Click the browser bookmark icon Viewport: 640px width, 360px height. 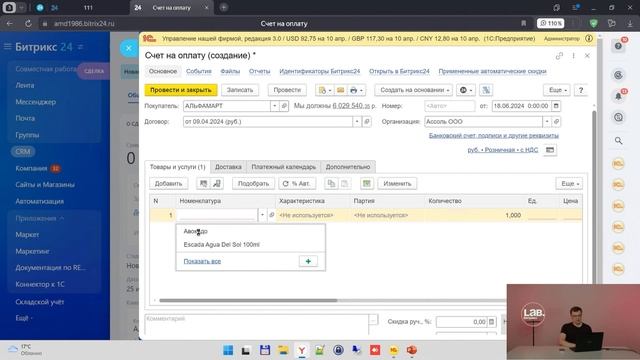[524, 24]
